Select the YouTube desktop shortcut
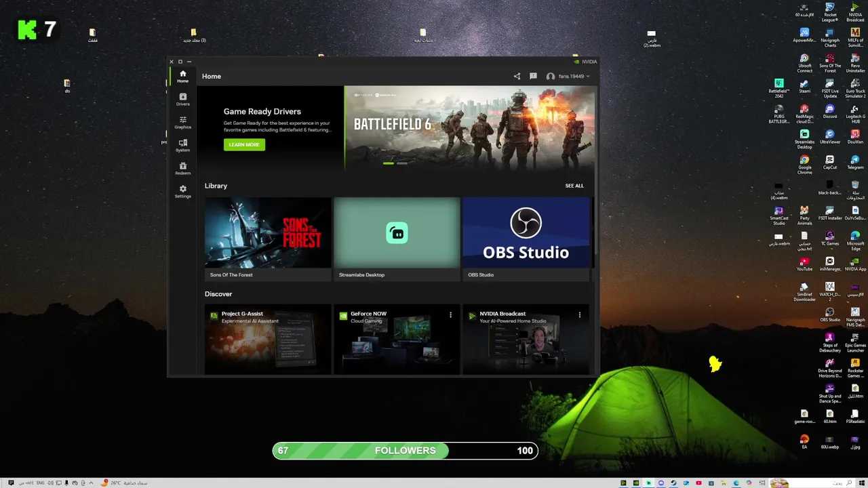Screen dimensions: 868x488 tap(804, 264)
